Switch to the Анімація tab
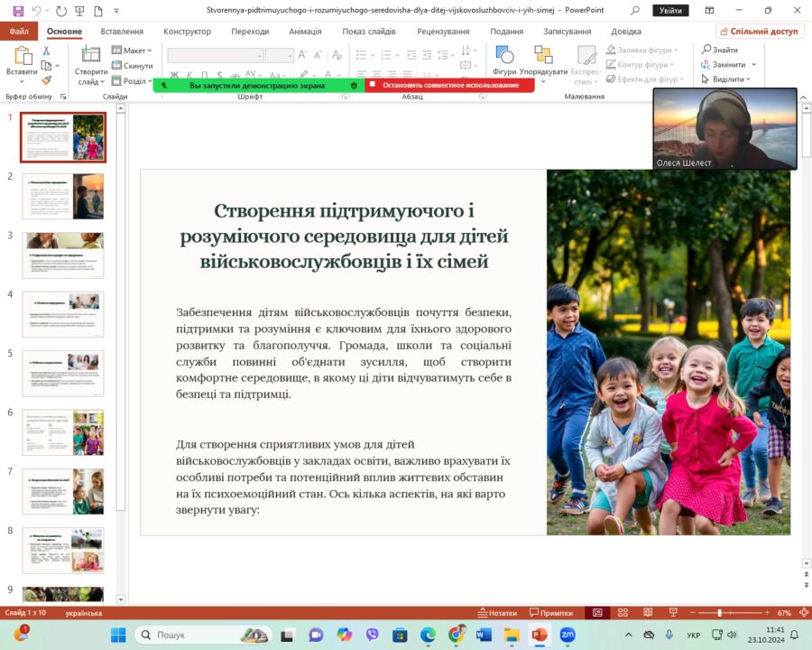The width and height of the screenshot is (812, 650). click(x=305, y=31)
